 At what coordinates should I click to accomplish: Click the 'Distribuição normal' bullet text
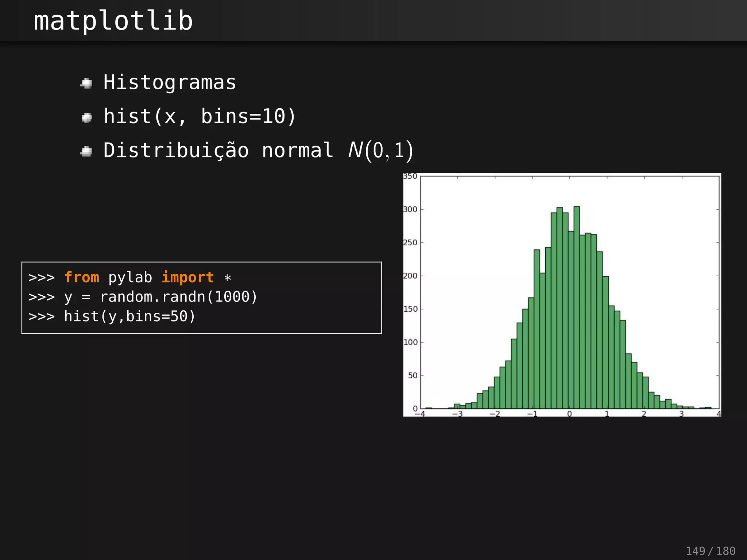[x=218, y=150]
